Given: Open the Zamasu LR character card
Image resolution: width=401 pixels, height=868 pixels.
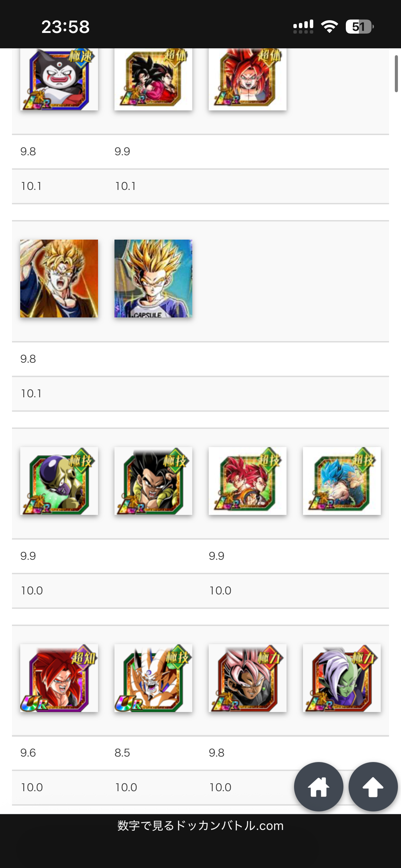Looking at the screenshot, I should (342, 678).
